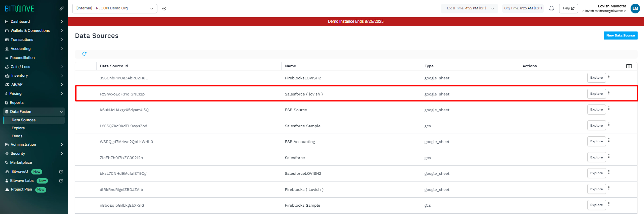This screenshot has width=644, height=214.
Task: Click the New Data Source button
Action: [621, 35]
